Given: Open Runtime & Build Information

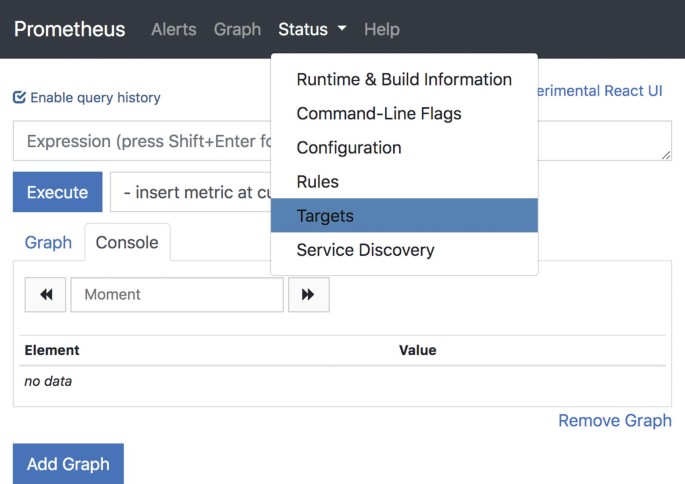Looking at the screenshot, I should (404, 80).
